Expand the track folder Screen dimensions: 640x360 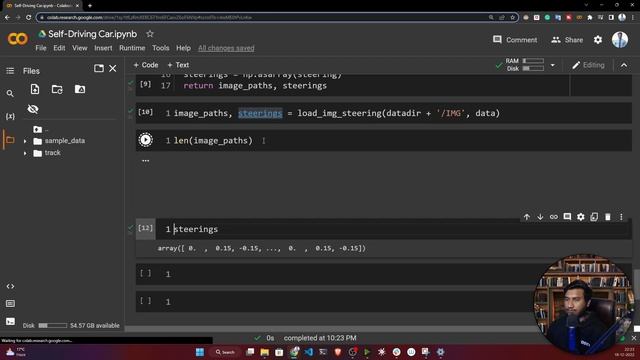[25, 153]
